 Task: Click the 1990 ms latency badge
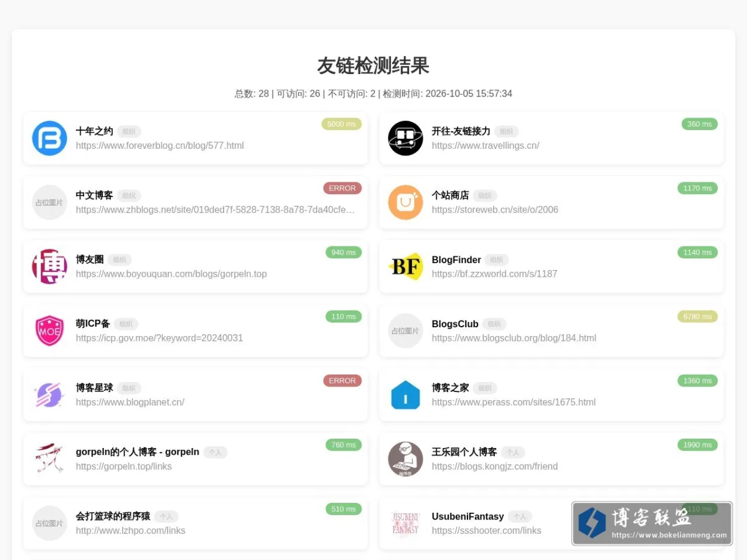697,444
